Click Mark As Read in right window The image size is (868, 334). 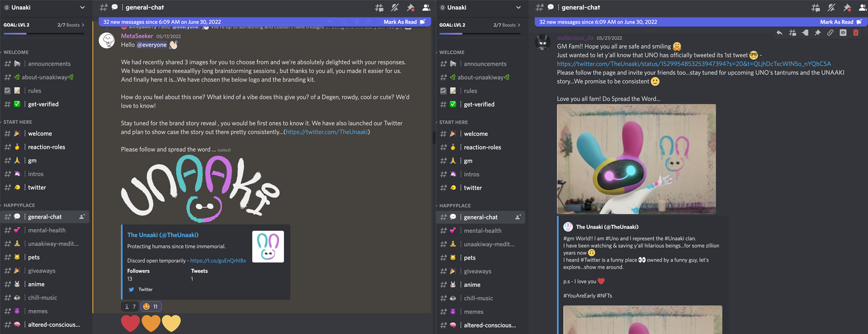point(841,22)
